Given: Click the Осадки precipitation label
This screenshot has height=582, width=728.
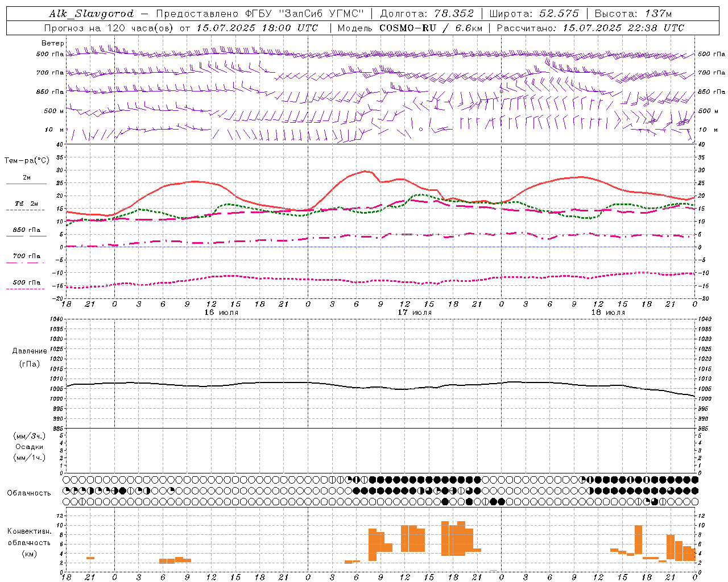Looking at the screenshot, I should [x=30, y=447].
